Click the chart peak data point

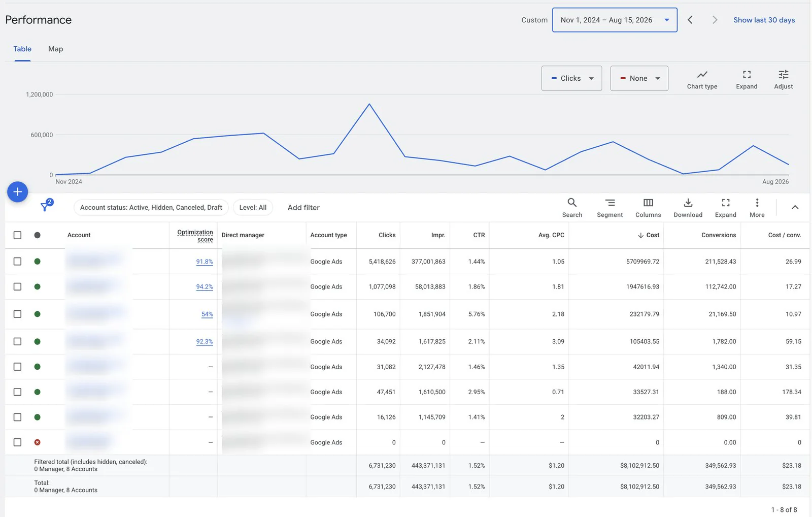369,104
